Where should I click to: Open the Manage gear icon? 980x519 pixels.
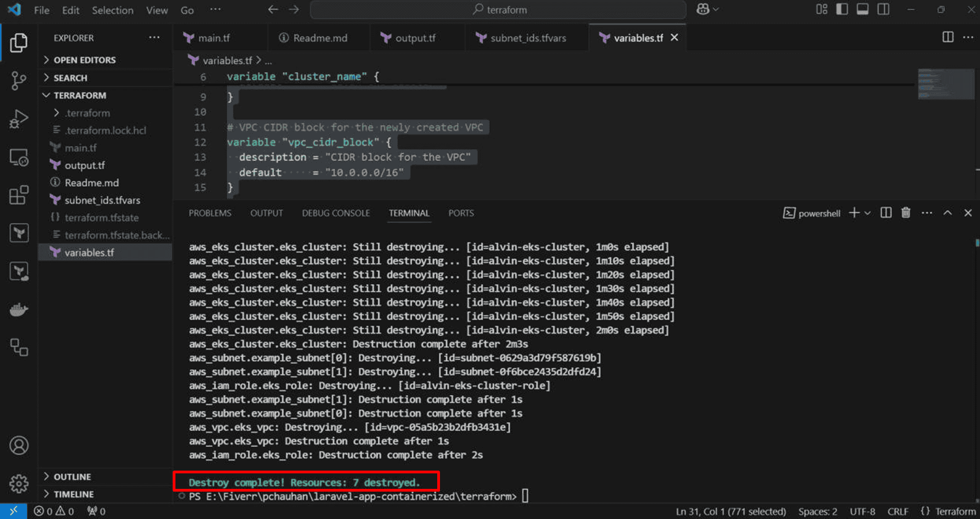tap(19, 483)
